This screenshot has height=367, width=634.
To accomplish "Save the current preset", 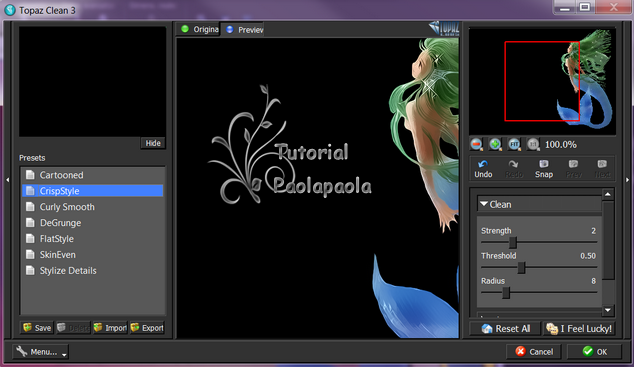I will point(37,328).
